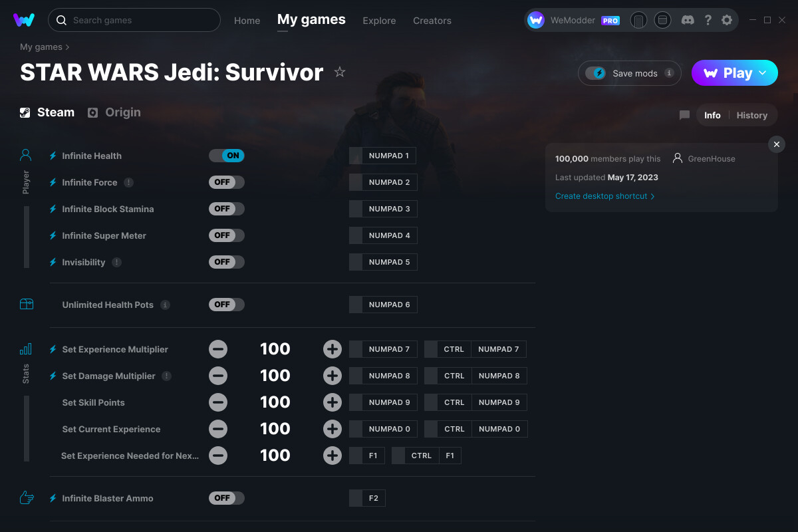Screen dimensions: 798x532
Task: Enable Infinite Blaster Ammo toggle
Action: click(x=227, y=498)
